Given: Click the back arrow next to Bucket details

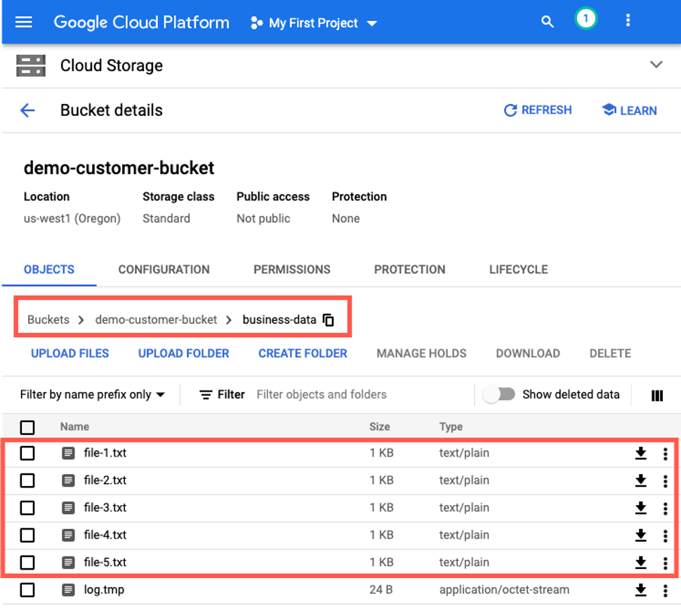Looking at the screenshot, I should coord(27,110).
